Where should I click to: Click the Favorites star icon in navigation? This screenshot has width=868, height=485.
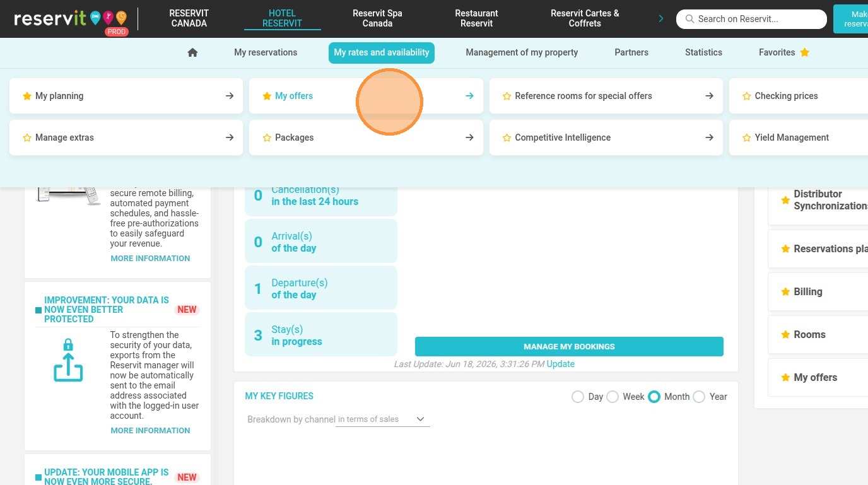pyautogui.click(x=805, y=52)
